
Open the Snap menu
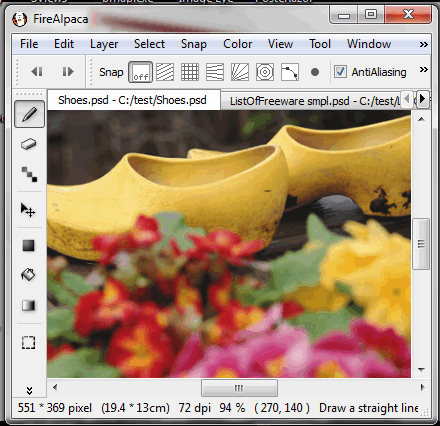pos(194,44)
